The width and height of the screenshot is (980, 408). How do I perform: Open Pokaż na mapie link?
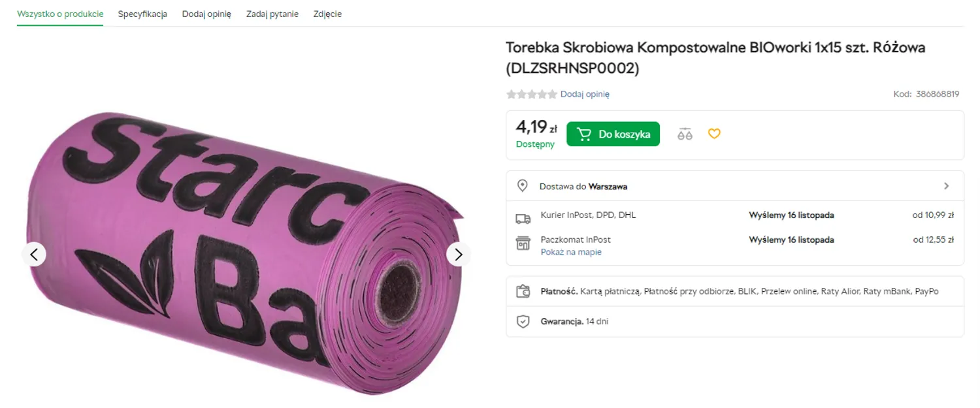click(x=571, y=252)
